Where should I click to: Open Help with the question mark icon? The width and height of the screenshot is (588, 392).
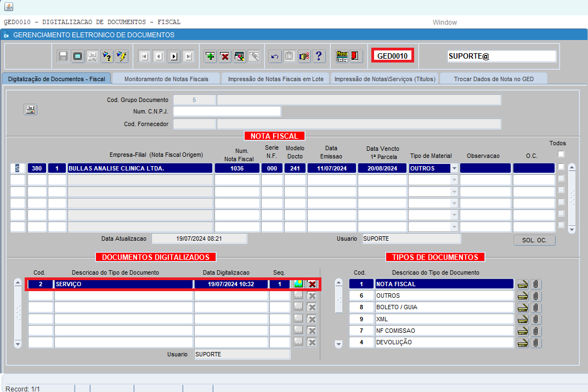[x=319, y=56]
